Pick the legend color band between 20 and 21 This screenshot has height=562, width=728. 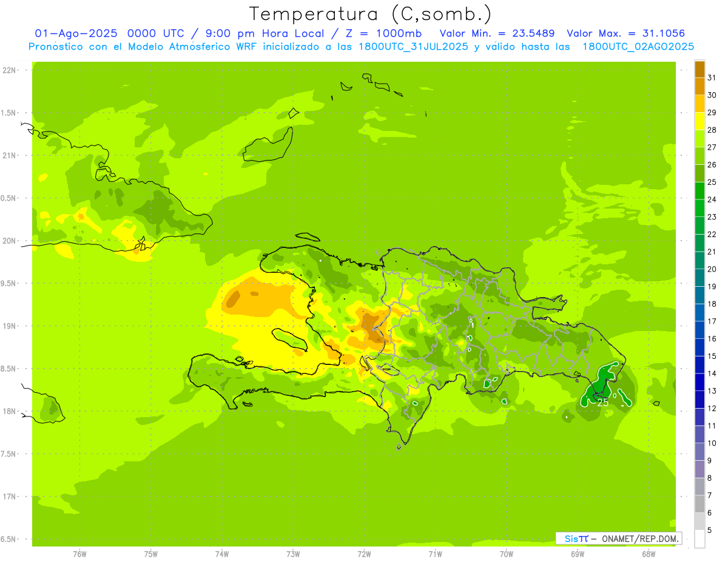coord(699,260)
